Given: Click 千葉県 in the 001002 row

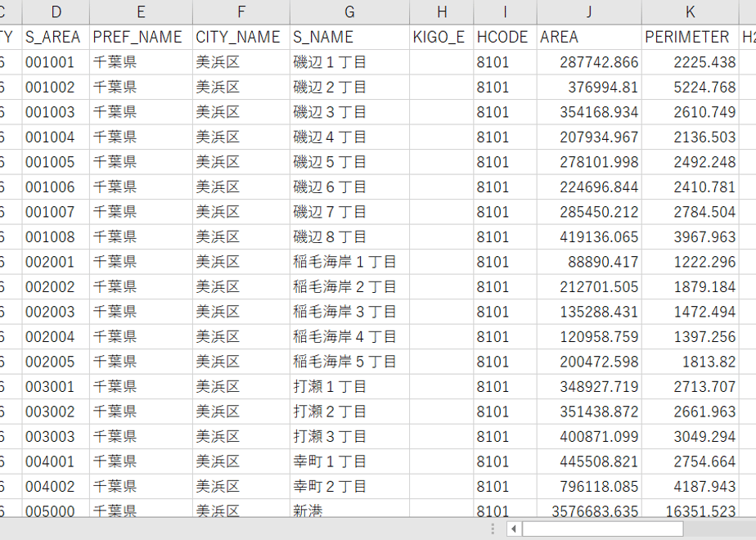Looking at the screenshot, I should click(x=141, y=88).
